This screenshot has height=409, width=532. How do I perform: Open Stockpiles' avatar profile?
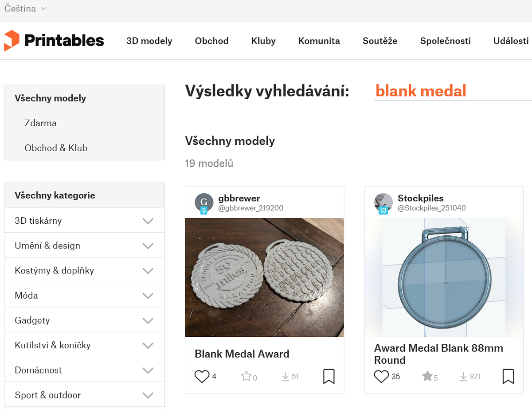tap(383, 203)
